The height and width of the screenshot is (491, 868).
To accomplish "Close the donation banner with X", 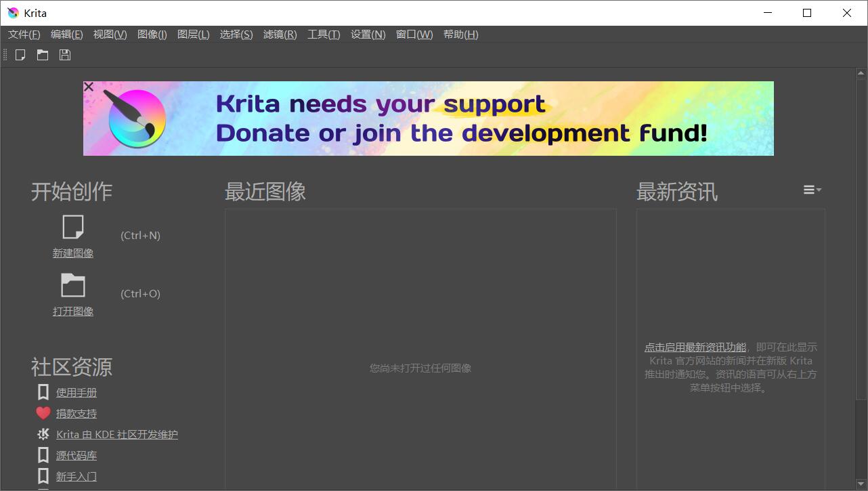I will (89, 87).
